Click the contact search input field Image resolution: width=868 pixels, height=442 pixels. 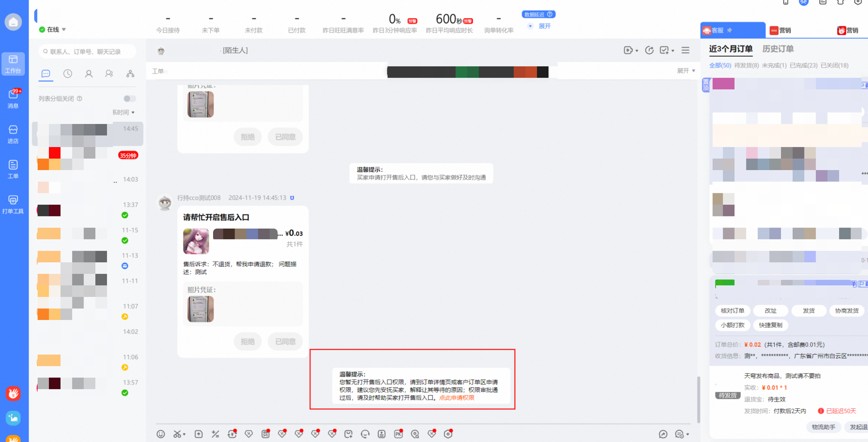point(87,51)
